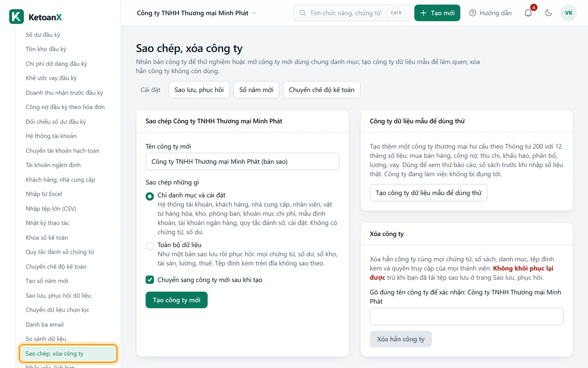Image resolution: width=588 pixels, height=368 pixels.
Task: Open the notifications bell
Action: (x=528, y=13)
